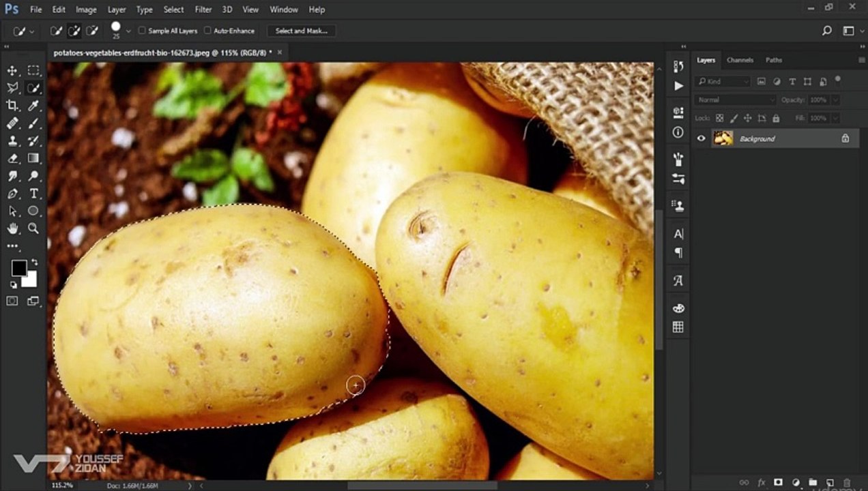Select the Polygonal Lasso tool
Image resolution: width=868 pixels, height=491 pixels.
12,88
